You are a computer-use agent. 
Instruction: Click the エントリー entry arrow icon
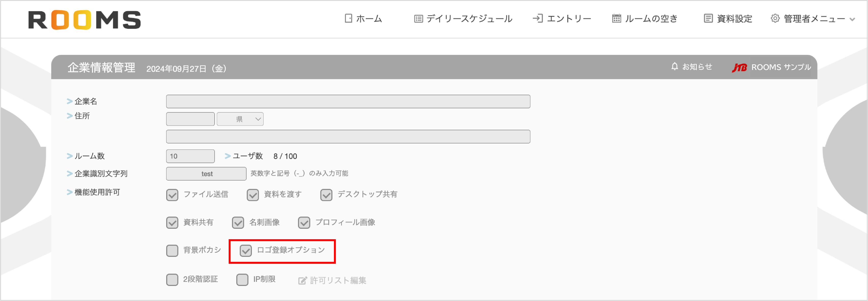[x=538, y=18]
